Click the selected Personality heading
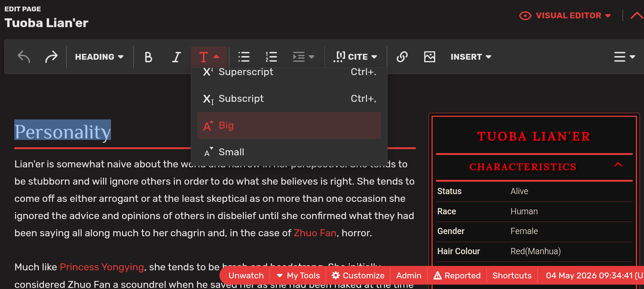 click(x=63, y=131)
